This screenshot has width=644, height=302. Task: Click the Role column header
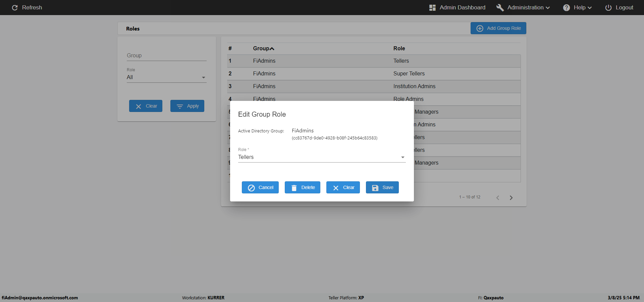click(x=399, y=48)
